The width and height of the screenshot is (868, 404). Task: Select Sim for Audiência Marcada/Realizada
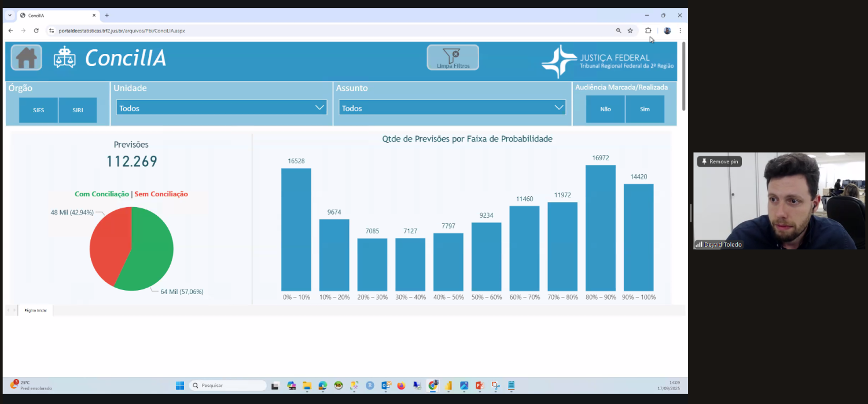pyautogui.click(x=645, y=109)
